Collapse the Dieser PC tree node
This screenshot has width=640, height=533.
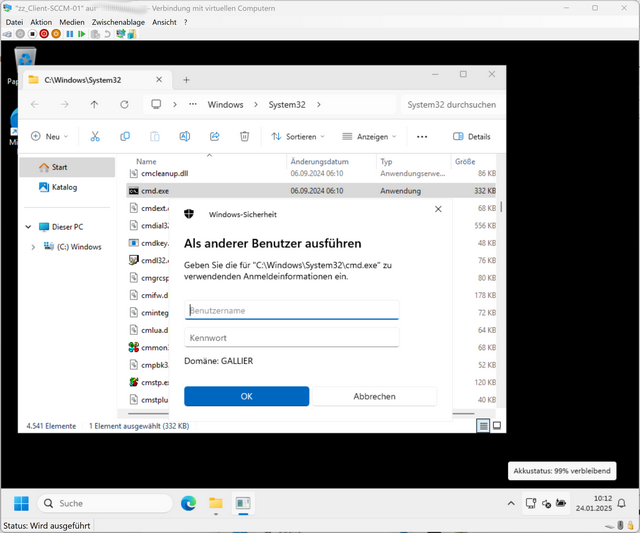(x=28, y=227)
